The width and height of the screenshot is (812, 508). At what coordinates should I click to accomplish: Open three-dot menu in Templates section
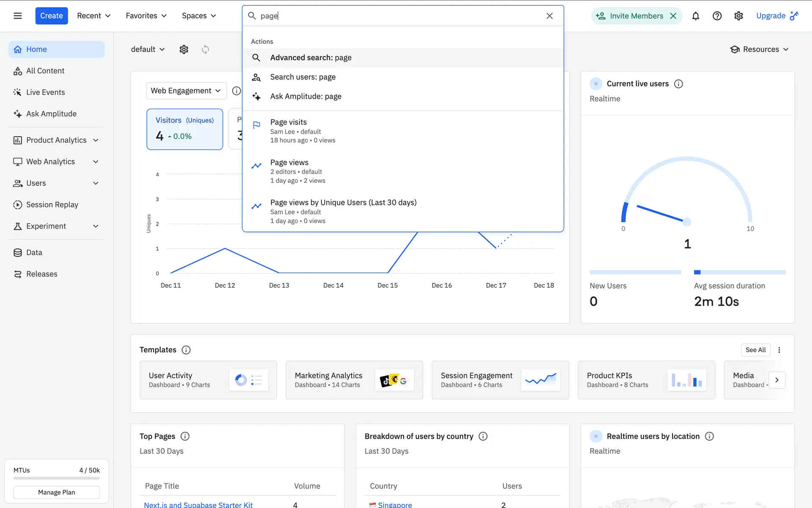779,350
